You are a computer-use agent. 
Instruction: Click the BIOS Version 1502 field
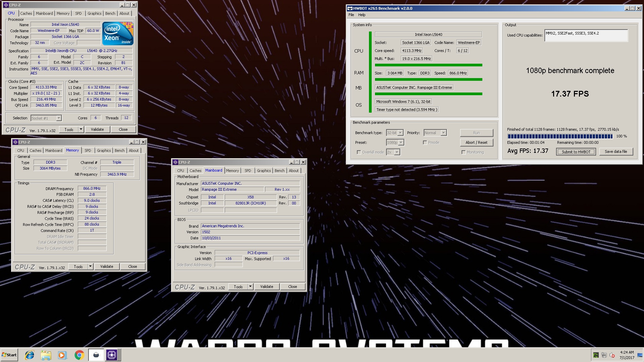point(250,232)
